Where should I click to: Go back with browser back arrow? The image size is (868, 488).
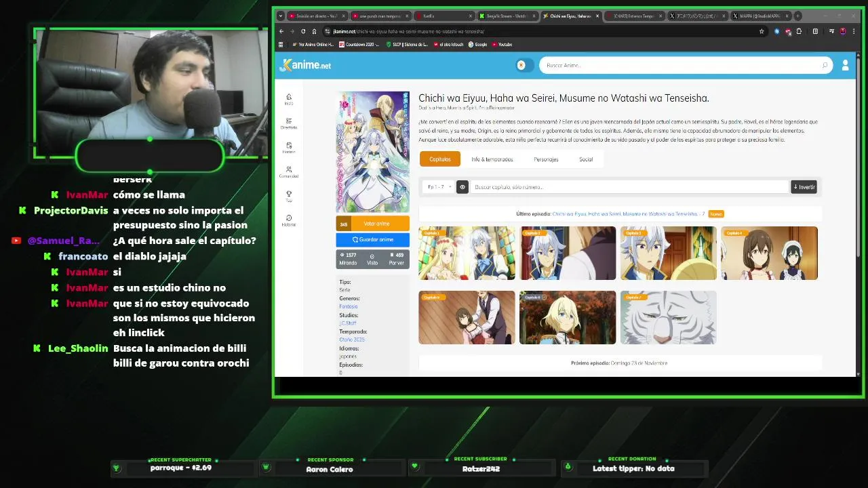coord(281,31)
